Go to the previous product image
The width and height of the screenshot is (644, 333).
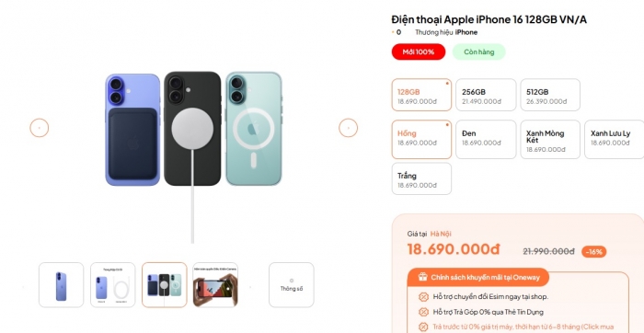pyautogui.click(x=40, y=128)
